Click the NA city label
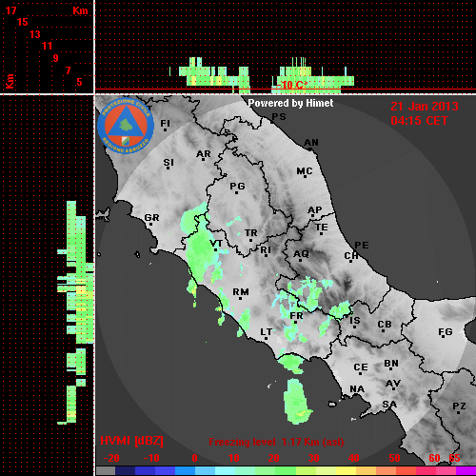Image resolution: width=476 pixels, height=476 pixels. 357,389
